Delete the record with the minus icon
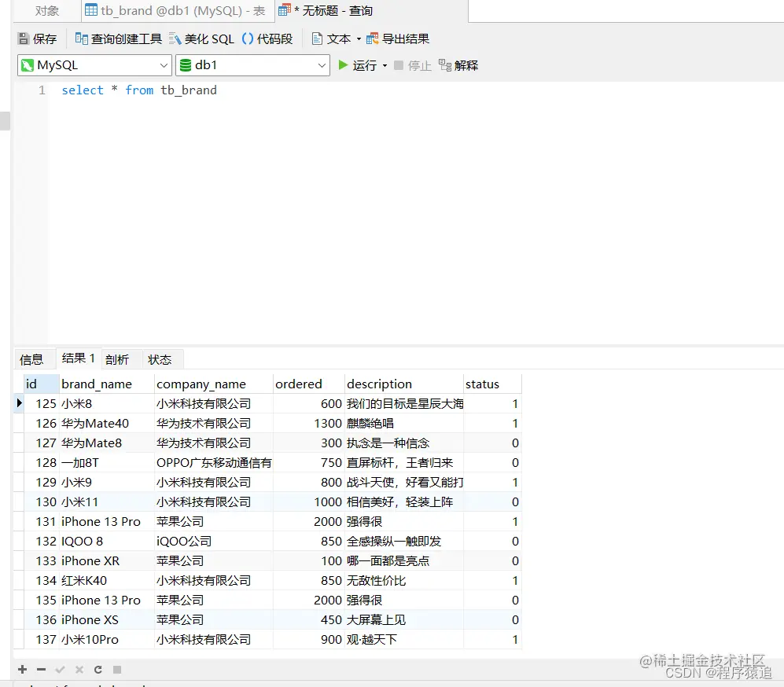This screenshot has width=784, height=687. 42,669
